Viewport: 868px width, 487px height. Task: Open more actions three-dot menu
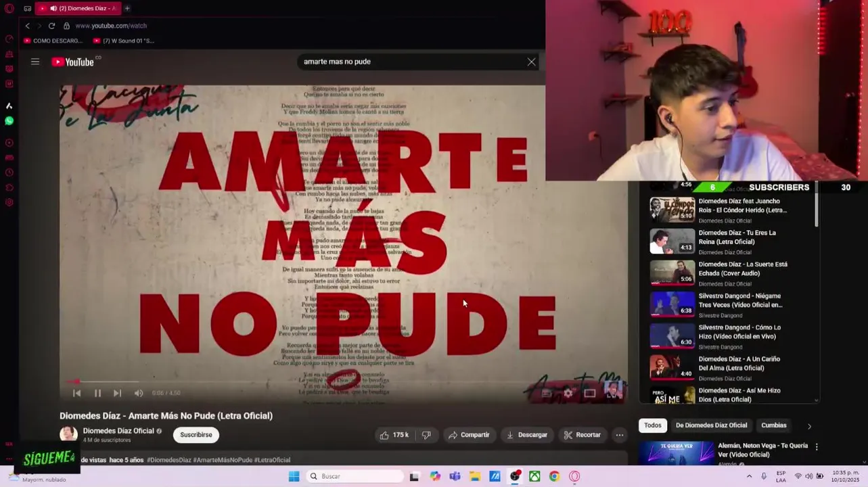click(x=619, y=435)
